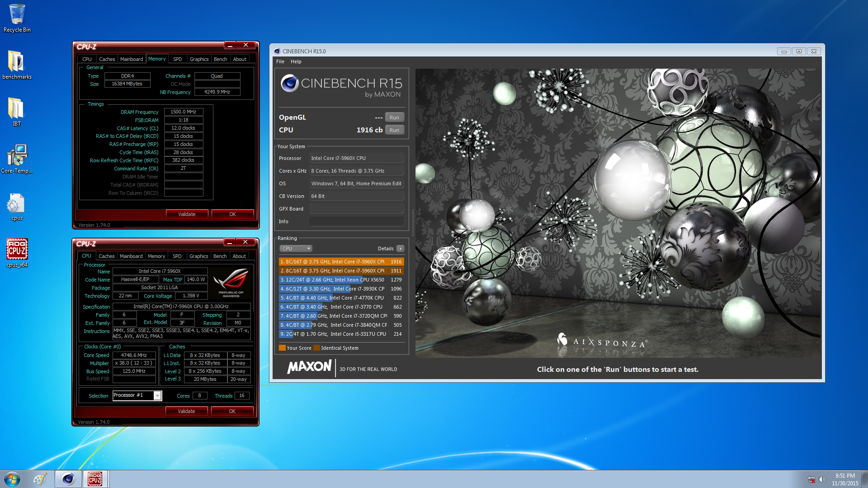The width and height of the screenshot is (868, 488).
Task: Click the volume speaker tray icon
Action: 822,479
